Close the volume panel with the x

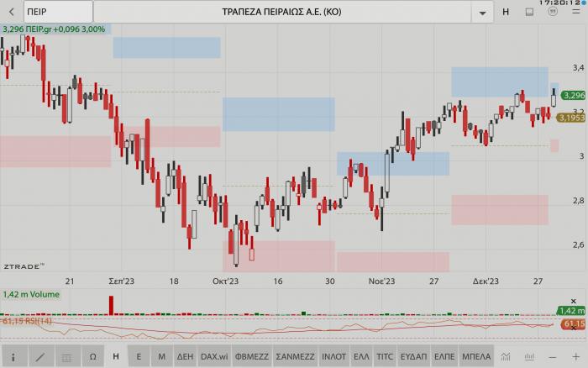575,300
